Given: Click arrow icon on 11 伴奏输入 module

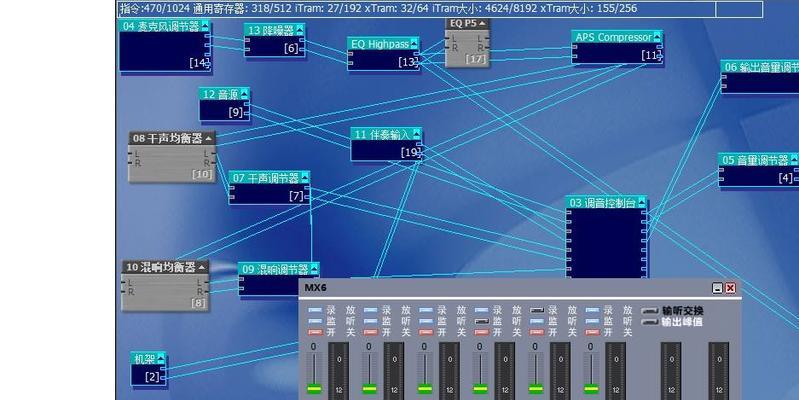Looking at the screenshot, I should 417,134.
